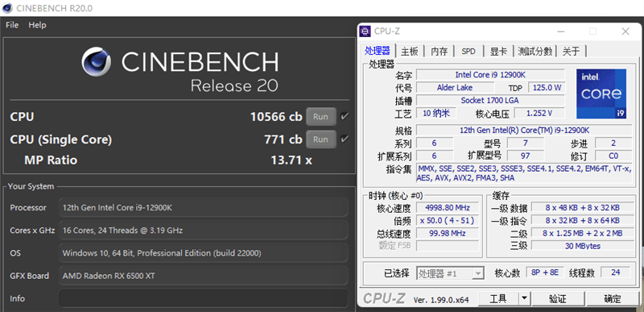
Task: Switch to the 处理器 tab in CPU-Z
Action: click(x=377, y=51)
